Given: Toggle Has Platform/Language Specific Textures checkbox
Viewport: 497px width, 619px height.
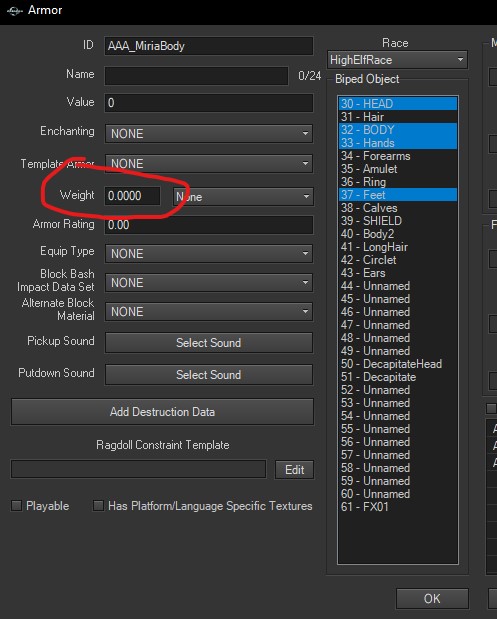Looking at the screenshot, I should (x=98, y=506).
